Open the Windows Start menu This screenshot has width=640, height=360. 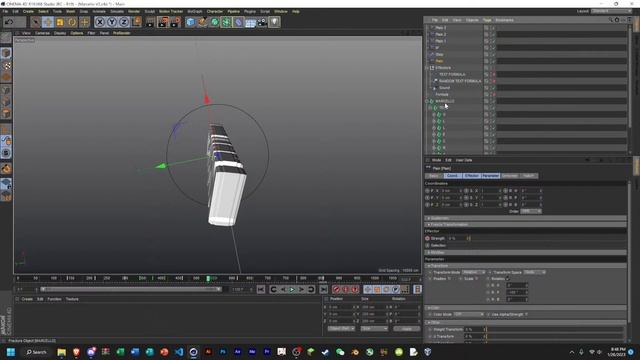[11, 352]
